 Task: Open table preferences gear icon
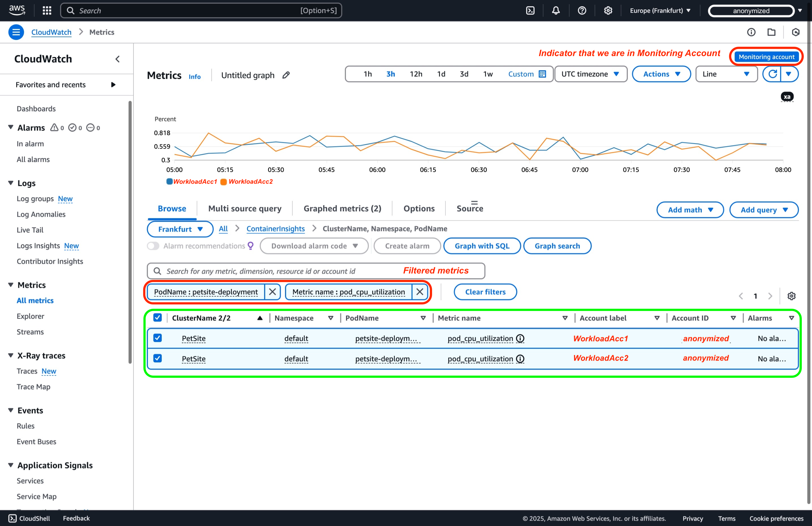coord(791,296)
